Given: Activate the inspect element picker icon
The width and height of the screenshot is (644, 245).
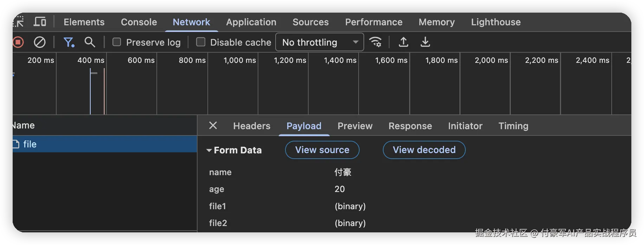Looking at the screenshot, I should [19, 22].
